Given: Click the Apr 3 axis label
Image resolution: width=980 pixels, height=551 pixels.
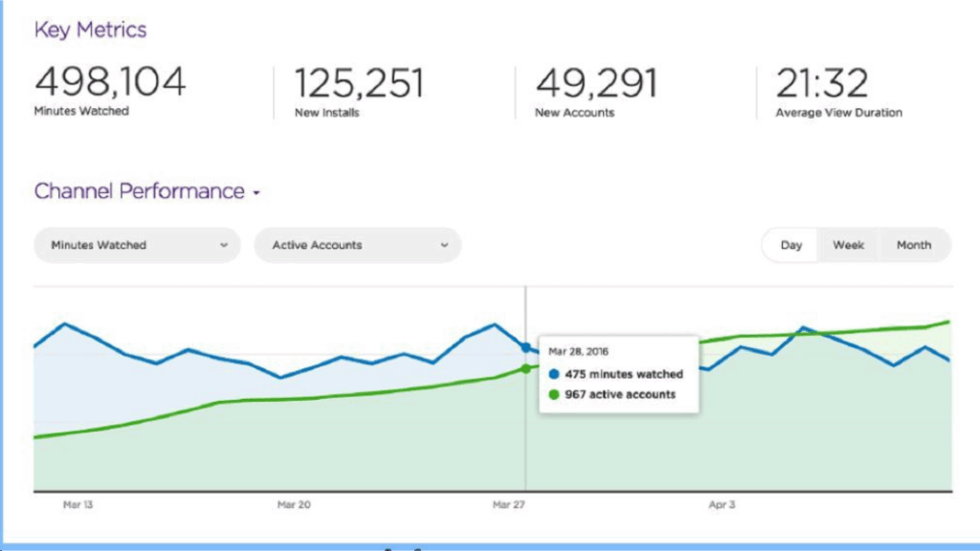Looking at the screenshot, I should point(721,504).
